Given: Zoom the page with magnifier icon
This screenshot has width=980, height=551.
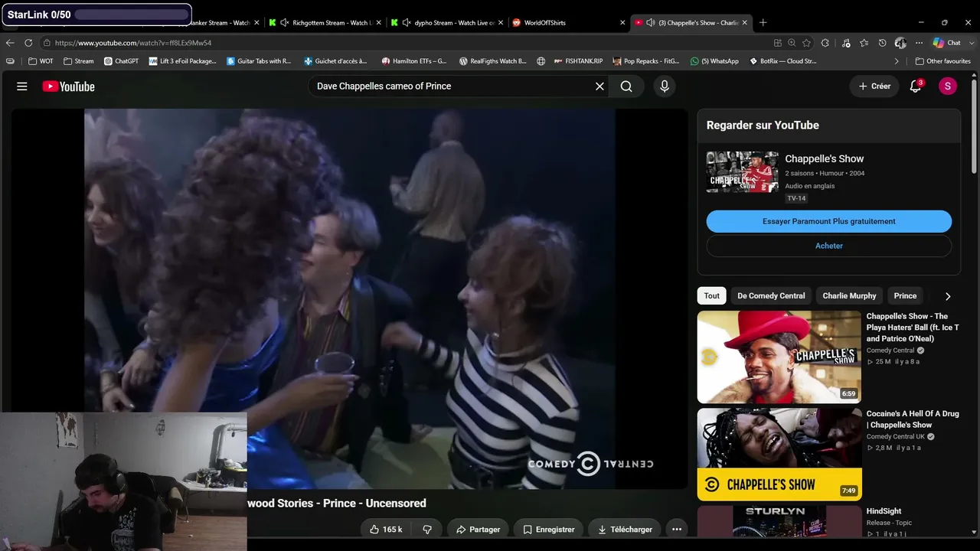Looking at the screenshot, I should click(792, 43).
